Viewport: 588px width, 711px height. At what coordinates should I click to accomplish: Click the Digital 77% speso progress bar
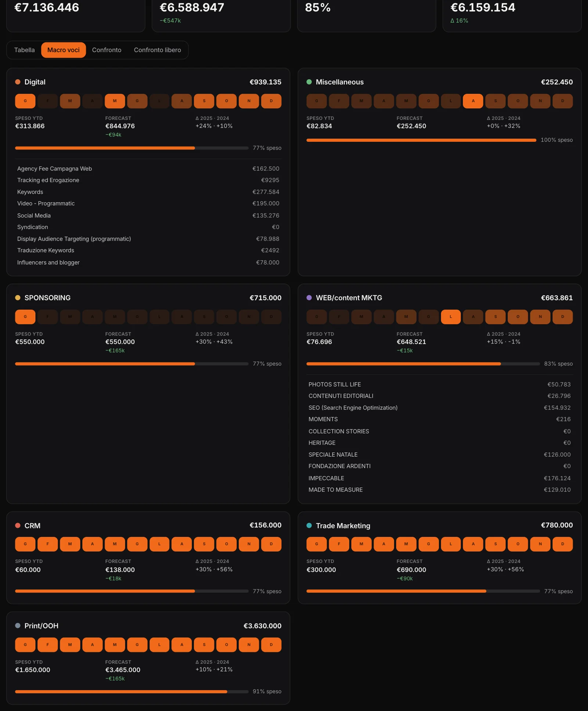132,148
